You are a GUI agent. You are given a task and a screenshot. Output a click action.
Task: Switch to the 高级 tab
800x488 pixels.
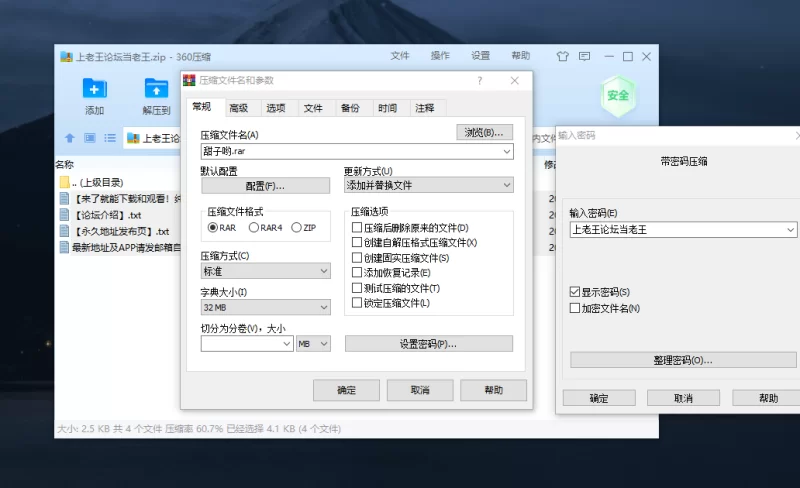tap(238, 108)
